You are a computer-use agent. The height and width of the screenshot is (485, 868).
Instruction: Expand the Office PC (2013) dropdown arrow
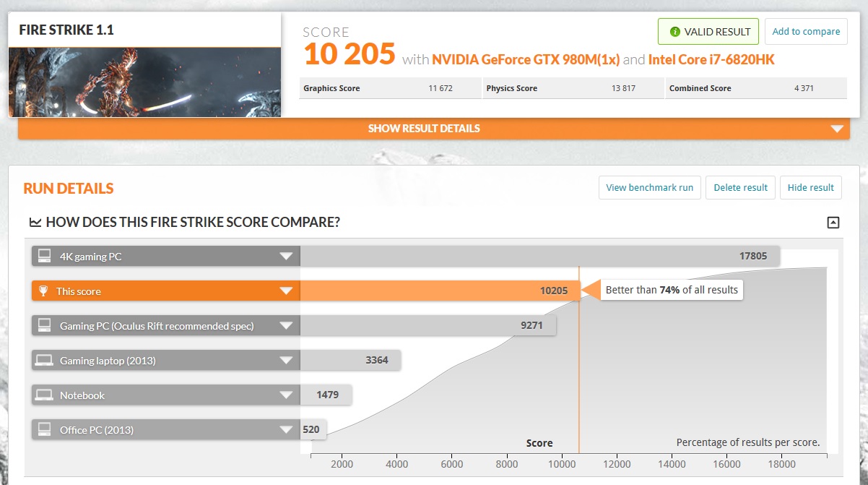tap(286, 429)
